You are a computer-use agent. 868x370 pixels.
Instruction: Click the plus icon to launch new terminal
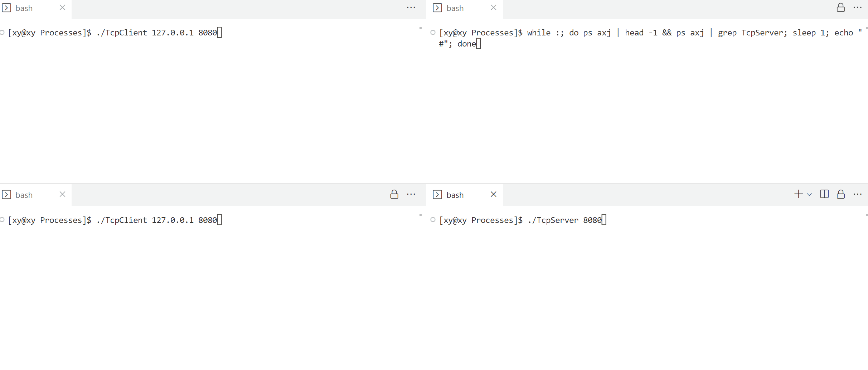(798, 194)
